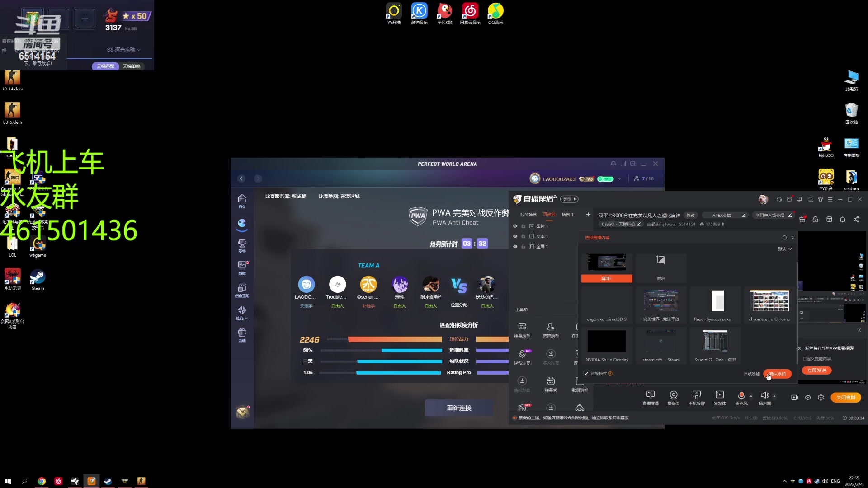Toggle visibility eye of 全屏 1 layer
The image size is (868, 488).
(x=515, y=246)
